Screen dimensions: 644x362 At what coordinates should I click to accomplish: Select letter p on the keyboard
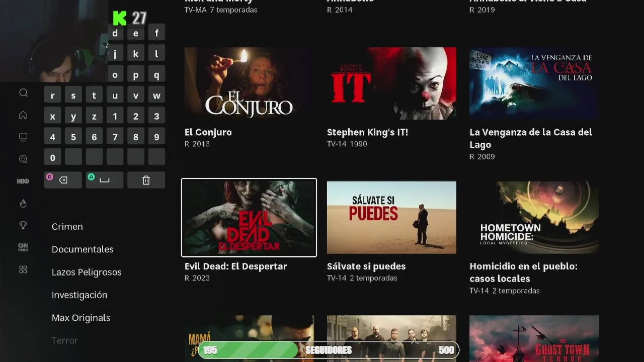[x=136, y=75]
